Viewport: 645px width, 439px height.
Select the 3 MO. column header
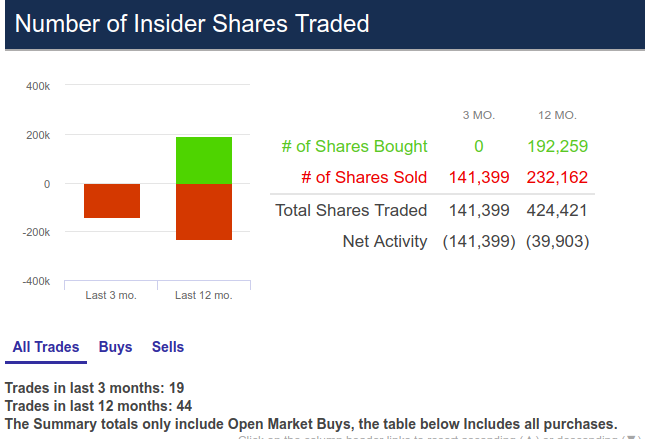click(479, 115)
